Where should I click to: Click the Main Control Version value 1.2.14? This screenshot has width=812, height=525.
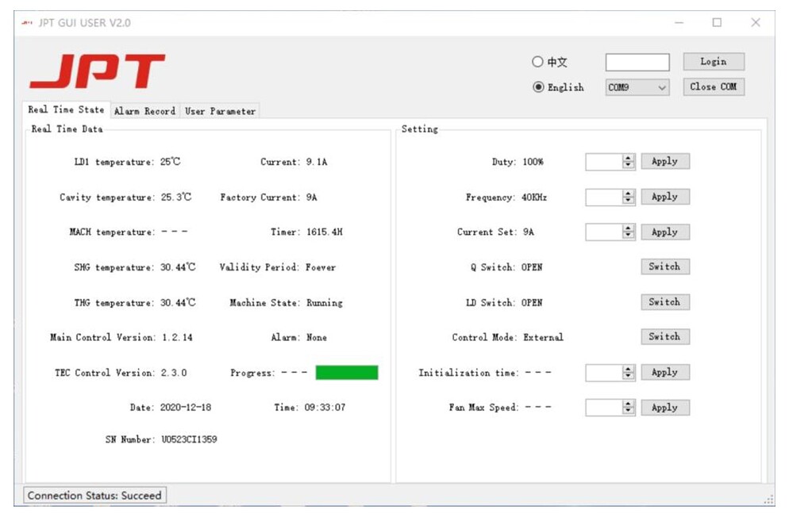point(177,338)
